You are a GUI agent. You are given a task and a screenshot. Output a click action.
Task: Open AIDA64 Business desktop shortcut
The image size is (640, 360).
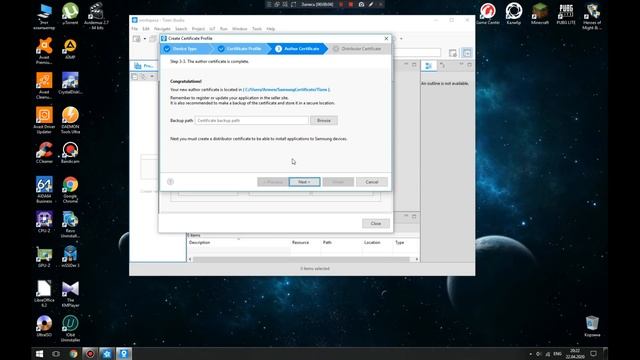pyautogui.click(x=44, y=189)
